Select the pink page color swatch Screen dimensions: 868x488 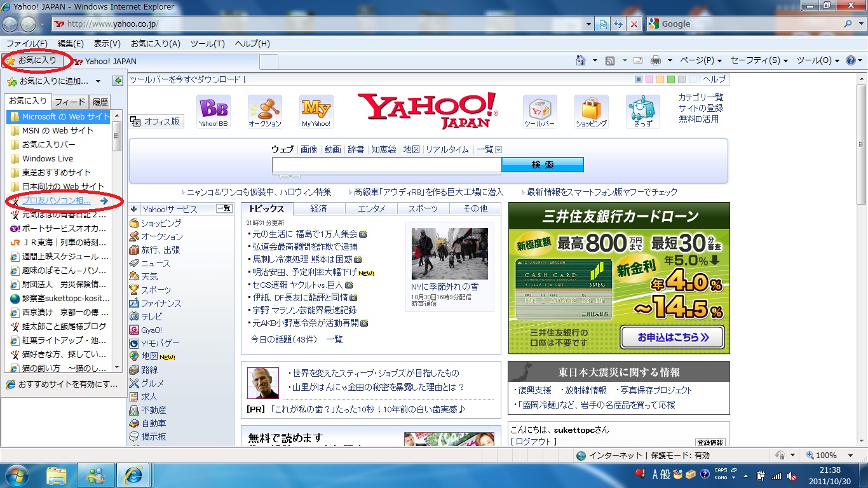click(649, 79)
